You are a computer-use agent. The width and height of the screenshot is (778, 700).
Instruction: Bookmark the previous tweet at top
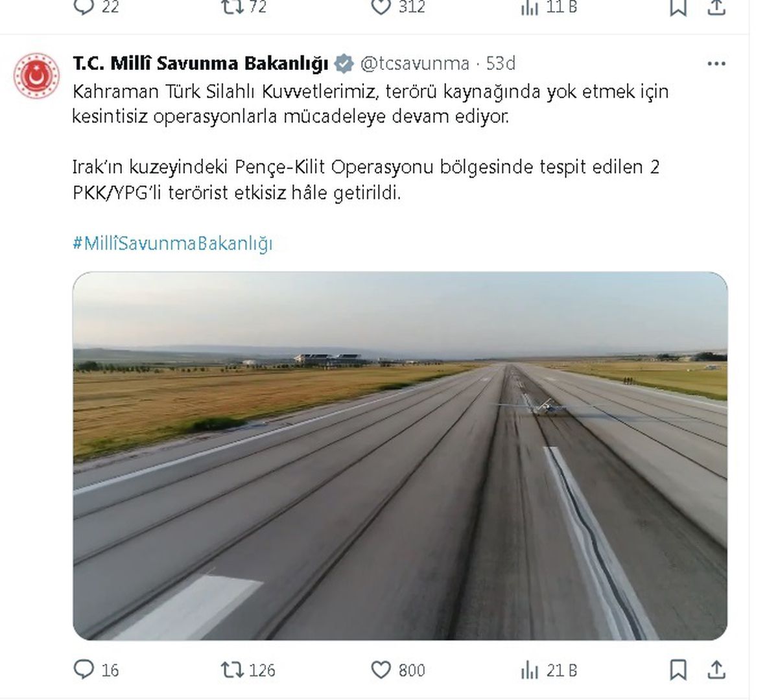[678, 6]
